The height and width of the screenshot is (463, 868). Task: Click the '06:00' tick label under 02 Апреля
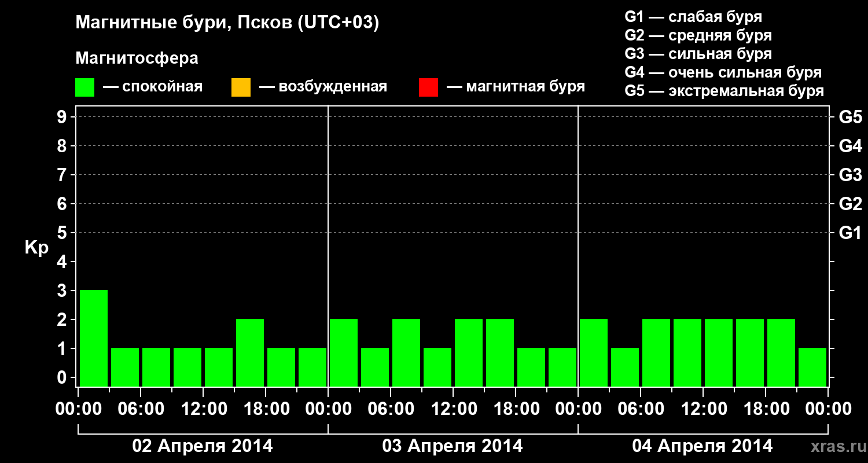141,409
